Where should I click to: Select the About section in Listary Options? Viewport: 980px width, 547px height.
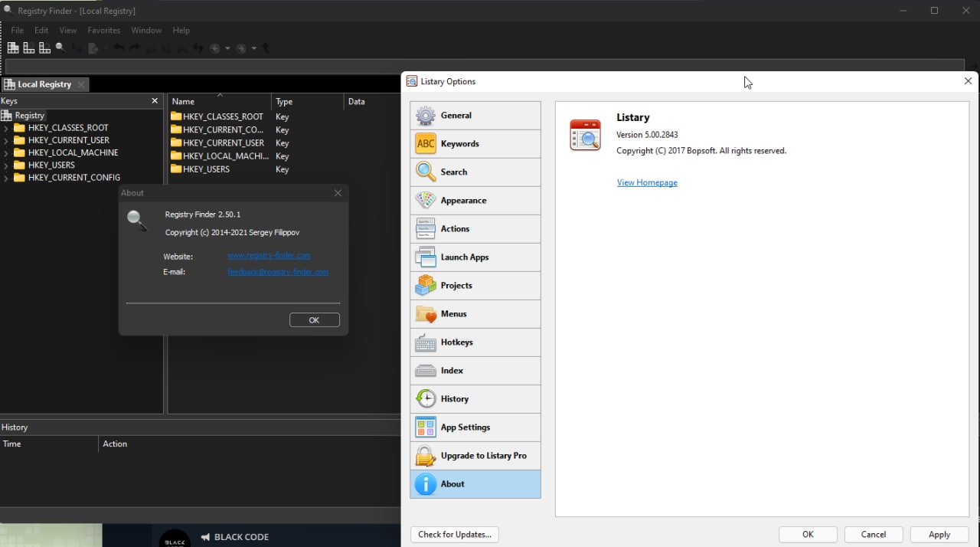tap(475, 484)
